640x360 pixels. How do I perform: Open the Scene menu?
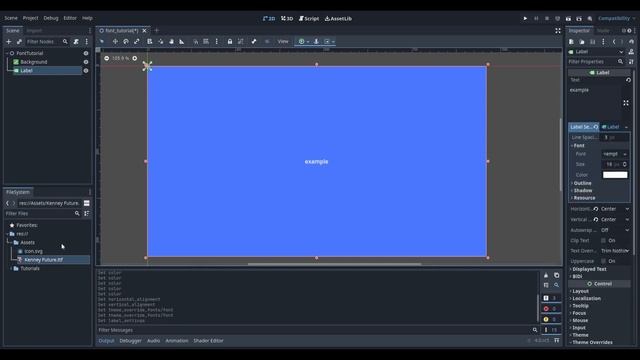tap(11, 18)
